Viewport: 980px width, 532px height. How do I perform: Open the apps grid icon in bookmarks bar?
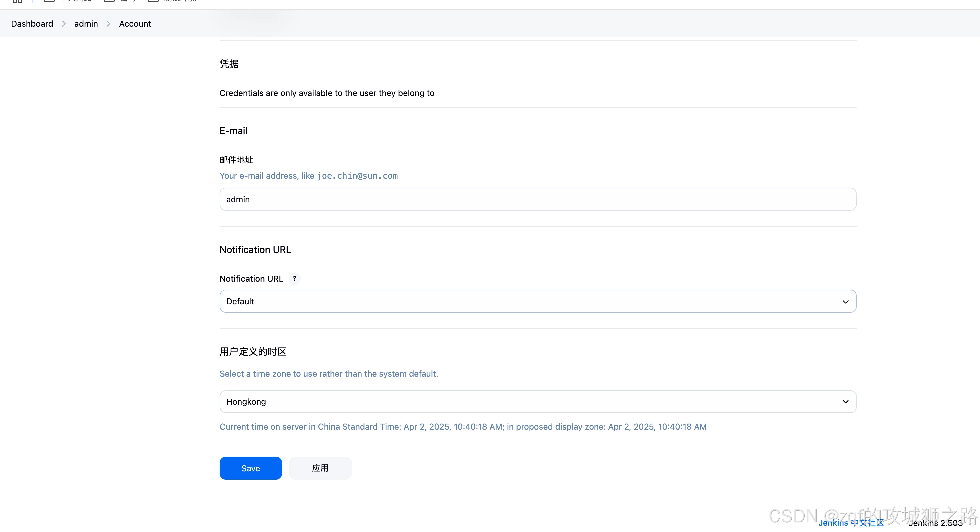coord(17,1)
